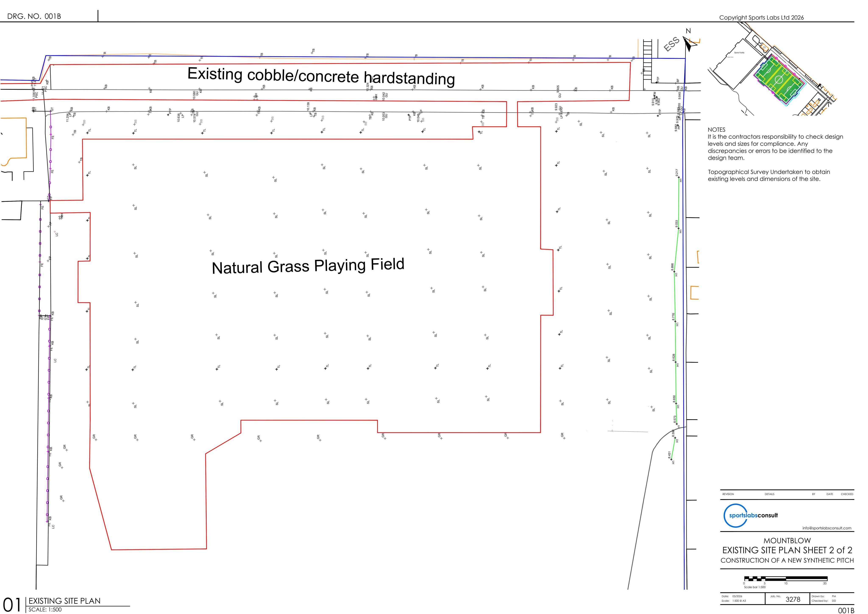The height and width of the screenshot is (614, 868).
Task: Select the 'Scale bar 1:500' caption
Action: pos(755,587)
